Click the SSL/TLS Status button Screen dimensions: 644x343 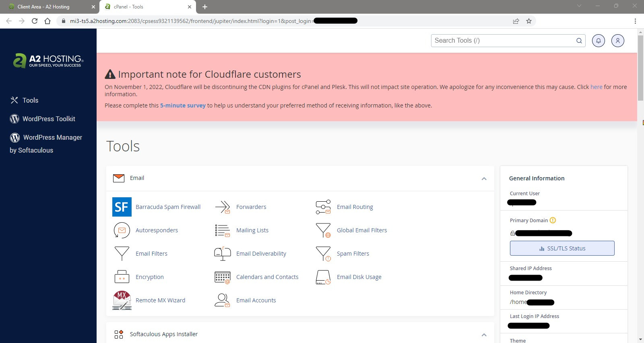(562, 248)
